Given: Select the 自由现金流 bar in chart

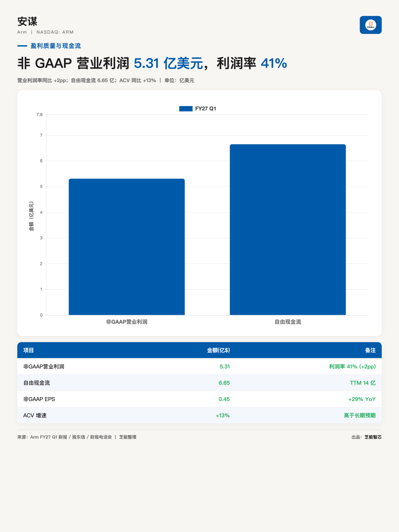Looking at the screenshot, I should (288, 230).
